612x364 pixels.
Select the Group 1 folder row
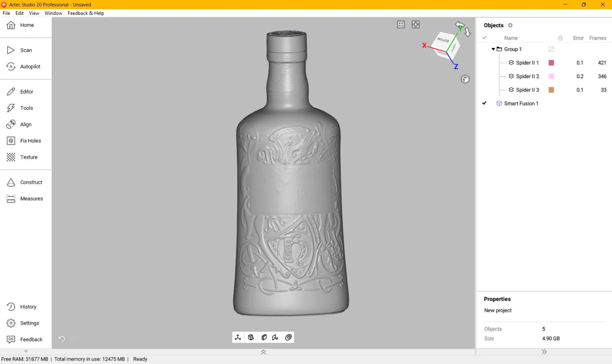pos(513,49)
